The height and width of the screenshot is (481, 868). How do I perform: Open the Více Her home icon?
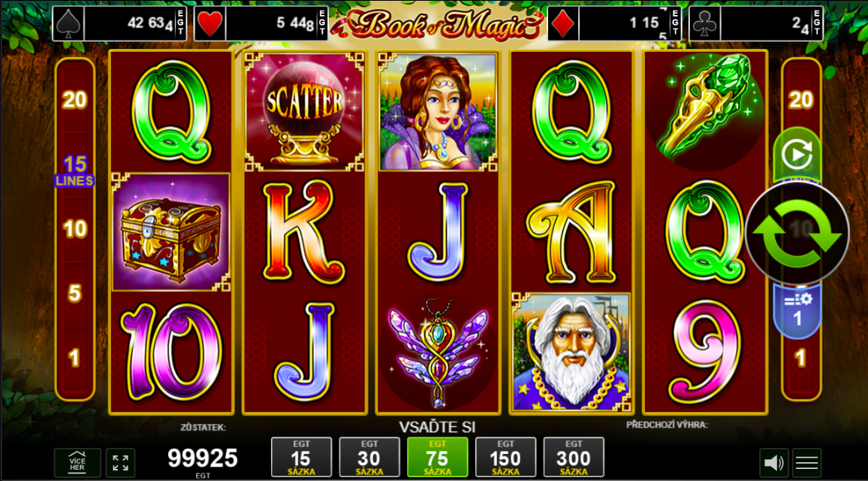(77, 463)
